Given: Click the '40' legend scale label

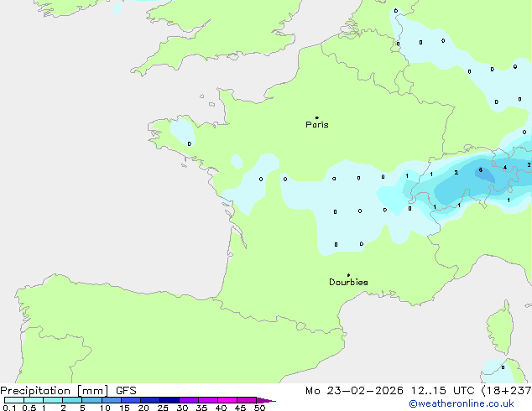Looking at the screenshot, I should [x=221, y=408].
